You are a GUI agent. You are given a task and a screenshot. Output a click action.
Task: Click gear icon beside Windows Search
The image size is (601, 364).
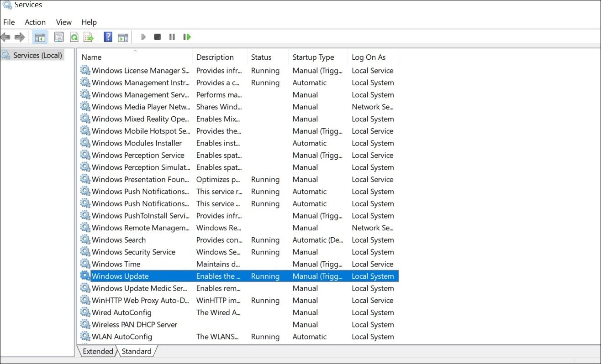click(x=85, y=240)
